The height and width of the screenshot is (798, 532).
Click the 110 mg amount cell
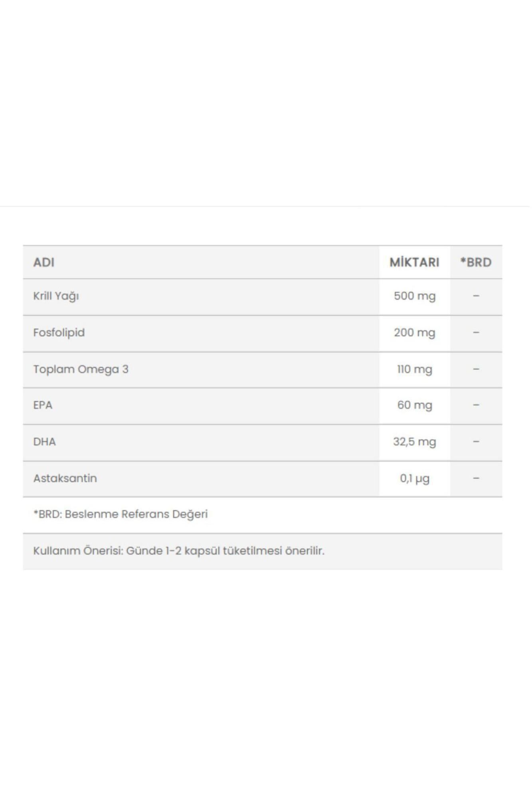click(x=414, y=369)
